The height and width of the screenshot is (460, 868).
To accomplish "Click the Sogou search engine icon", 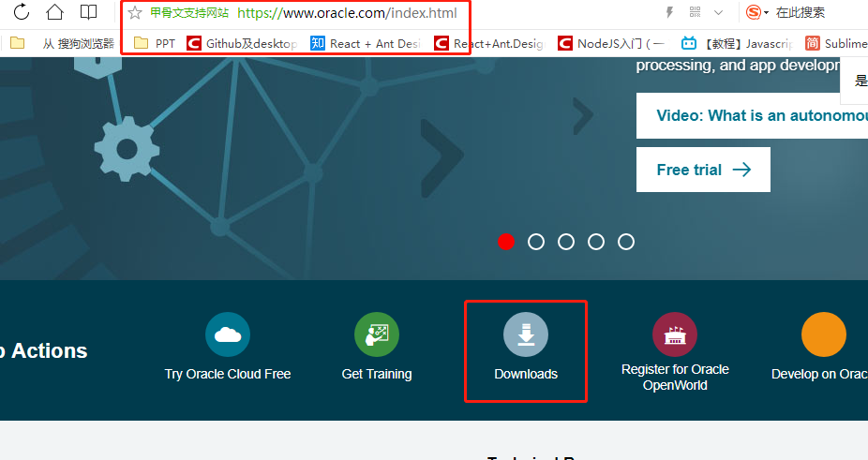I will click(753, 12).
